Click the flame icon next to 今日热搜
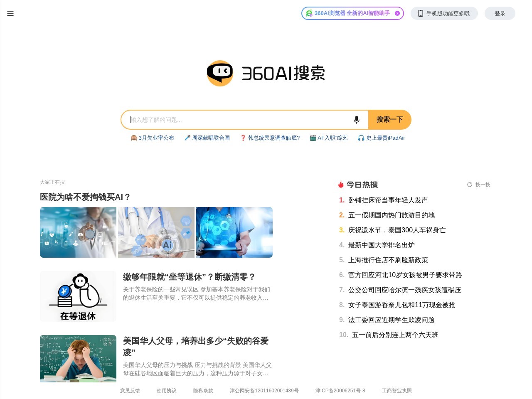532x399 pixels. coord(341,185)
